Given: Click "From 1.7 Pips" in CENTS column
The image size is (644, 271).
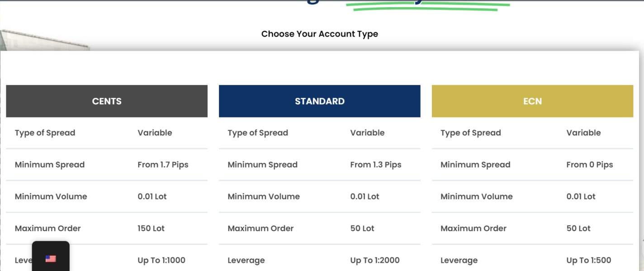Looking at the screenshot, I should 163,165.
